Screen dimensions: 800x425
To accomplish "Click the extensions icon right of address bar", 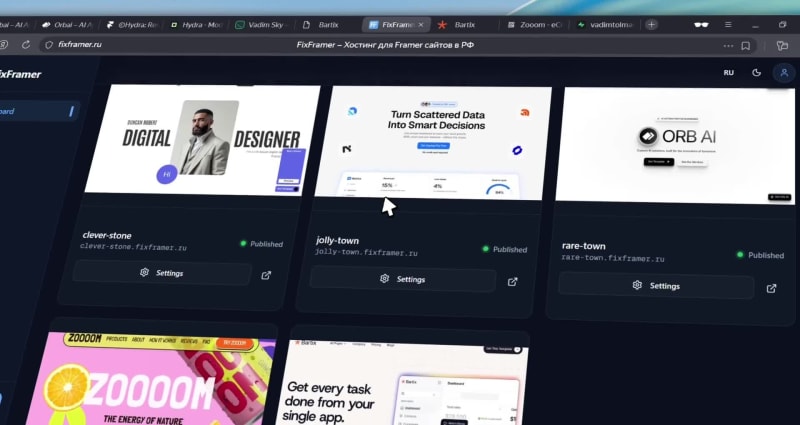I will tap(782, 45).
